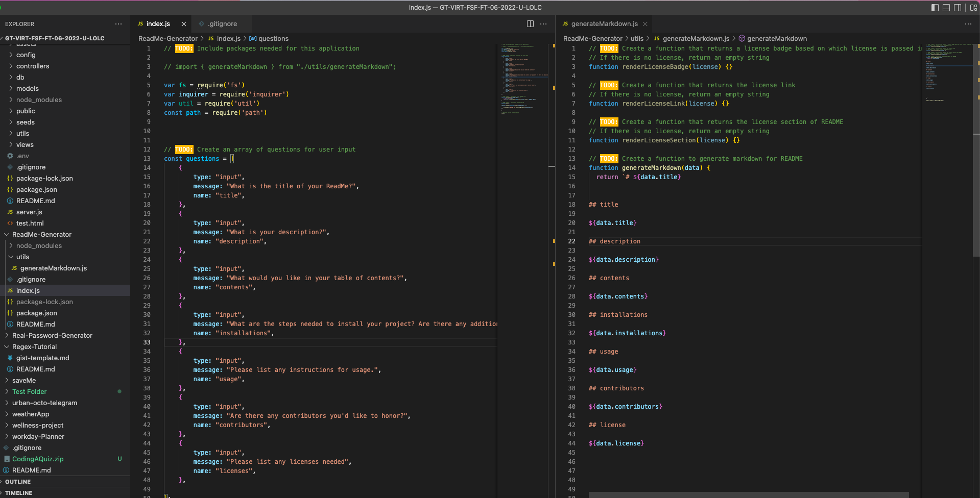Split the index.js editor

click(531, 23)
